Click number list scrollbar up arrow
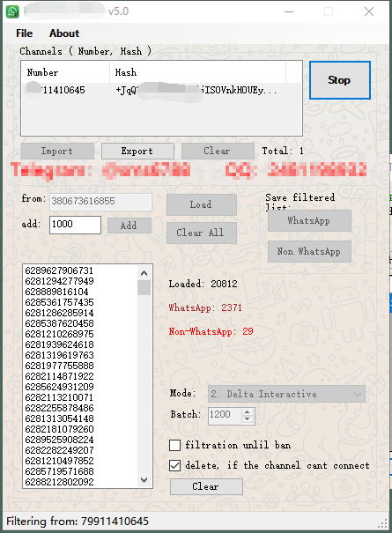Viewport: 392px width, 533px height. [x=144, y=273]
